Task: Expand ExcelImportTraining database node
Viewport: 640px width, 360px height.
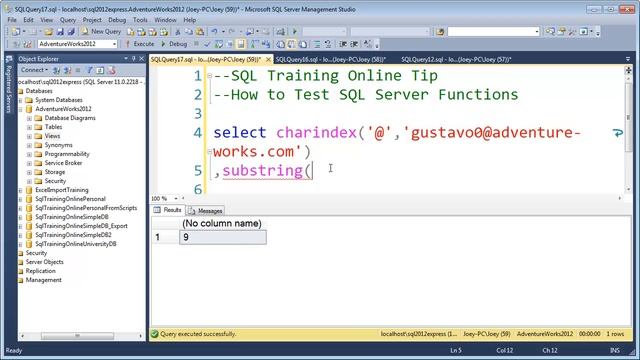Action: tap(20, 190)
